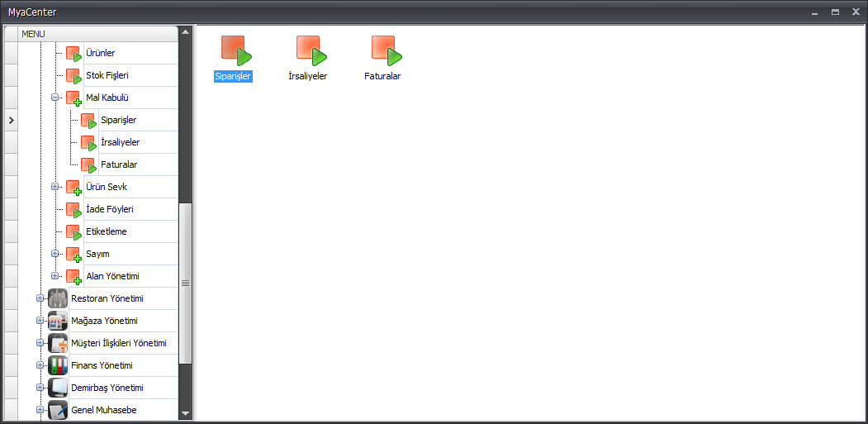Expand the Restoran Yönetimi node
The height and width of the screenshot is (424, 868).
pos(40,298)
